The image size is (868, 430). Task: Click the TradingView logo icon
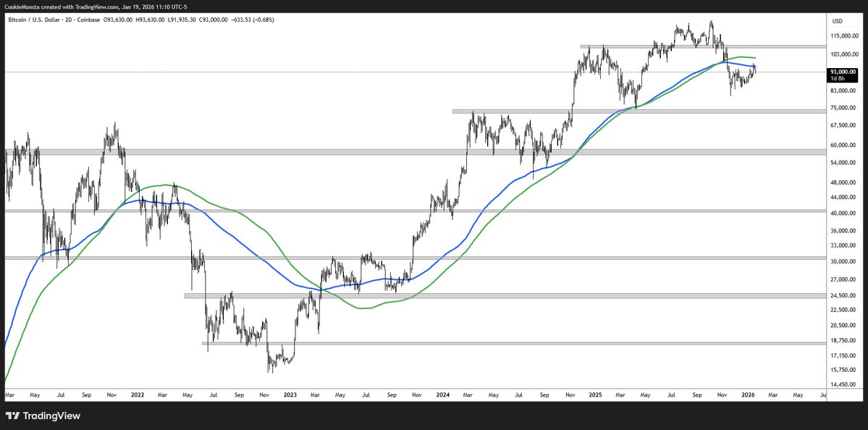click(x=13, y=416)
